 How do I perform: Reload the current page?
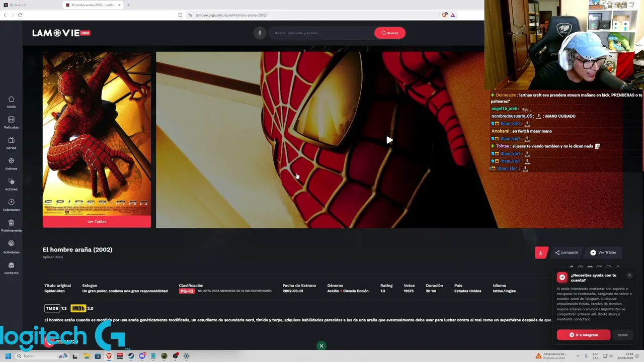20,15
